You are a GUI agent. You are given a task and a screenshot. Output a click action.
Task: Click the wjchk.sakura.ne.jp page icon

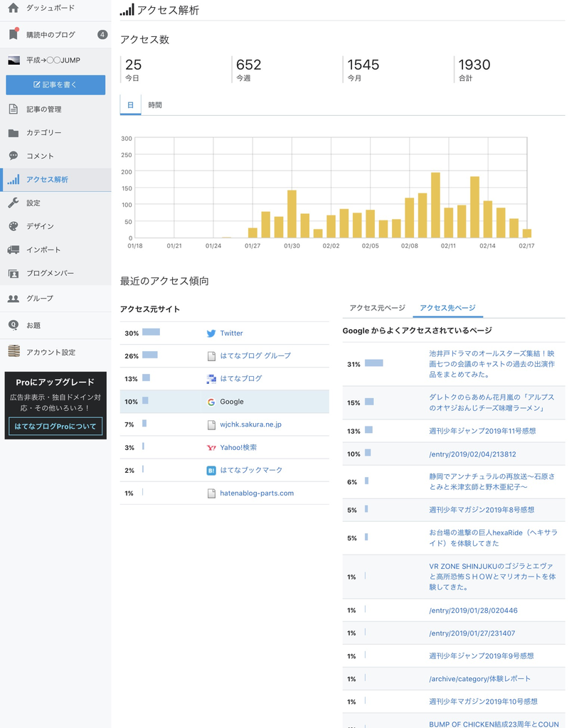click(x=211, y=425)
